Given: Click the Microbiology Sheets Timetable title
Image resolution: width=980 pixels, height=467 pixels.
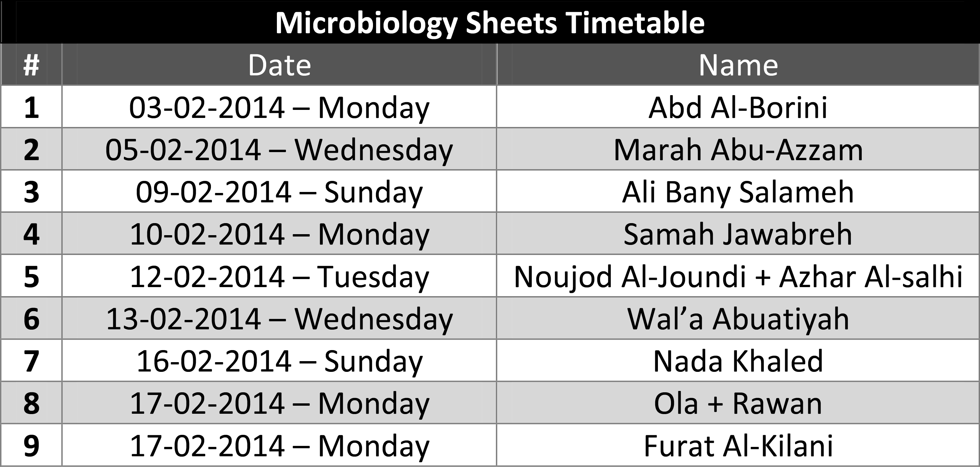Looking at the screenshot, I should tap(490, 23).
